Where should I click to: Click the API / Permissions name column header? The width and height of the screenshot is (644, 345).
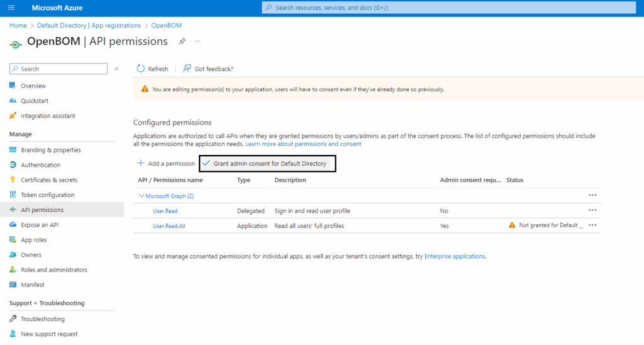click(x=170, y=179)
